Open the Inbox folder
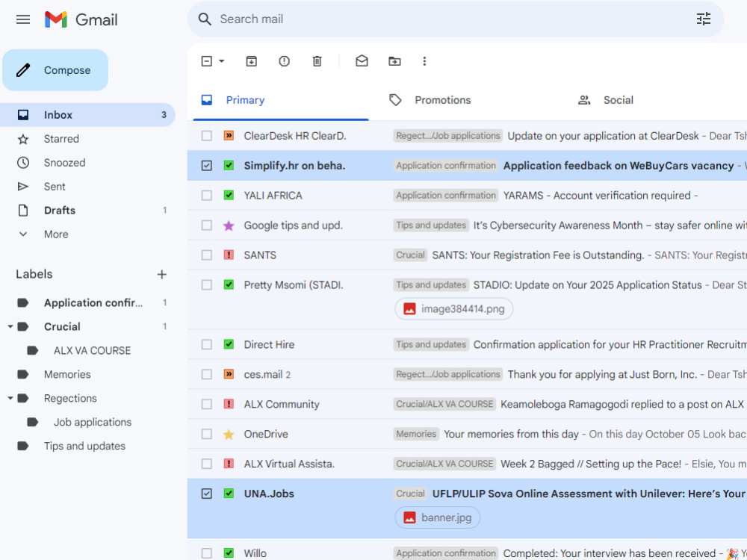Viewport: 747px width, 560px height. point(87,115)
